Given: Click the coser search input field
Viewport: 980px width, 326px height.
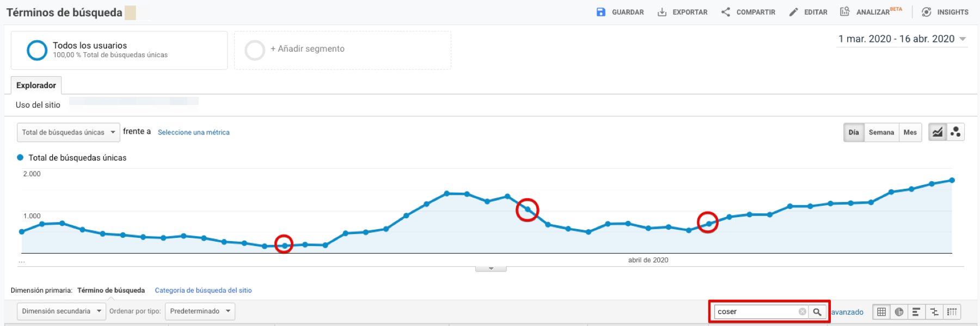Looking at the screenshot, I should coord(756,312).
